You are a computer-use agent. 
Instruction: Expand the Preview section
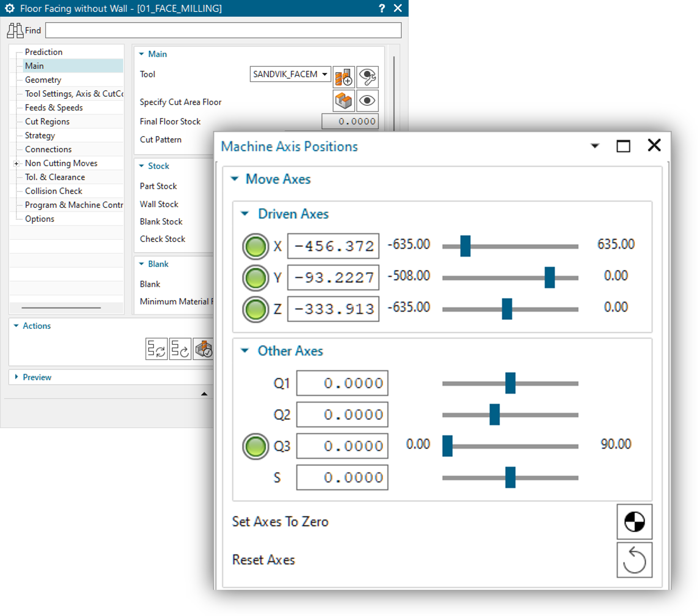[x=16, y=377]
